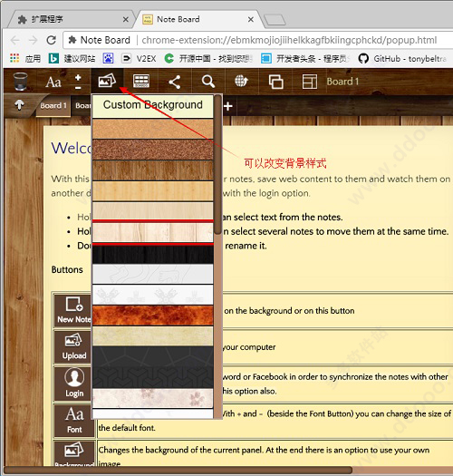Toggle the background picture toolbar icon
The image size is (453, 476).
107,82
